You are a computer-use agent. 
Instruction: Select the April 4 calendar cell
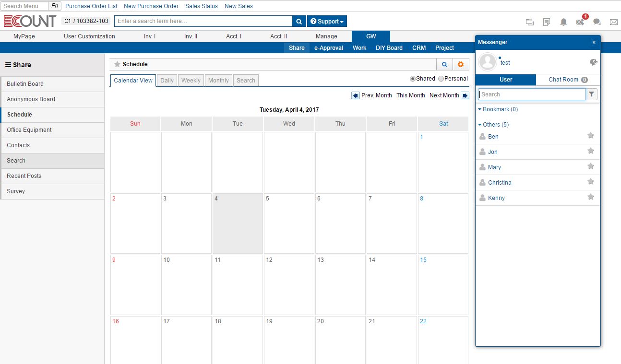point(238,223)
